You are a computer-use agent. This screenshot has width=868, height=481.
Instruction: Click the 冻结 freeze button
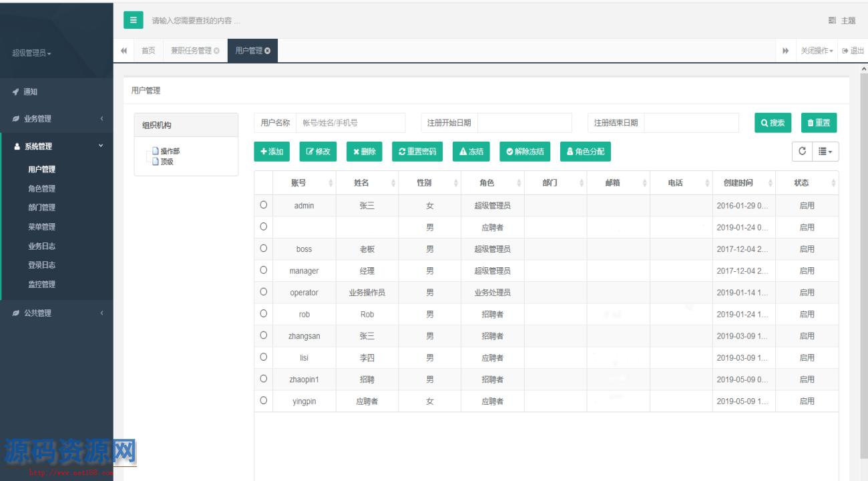click(x=471, y=152)
